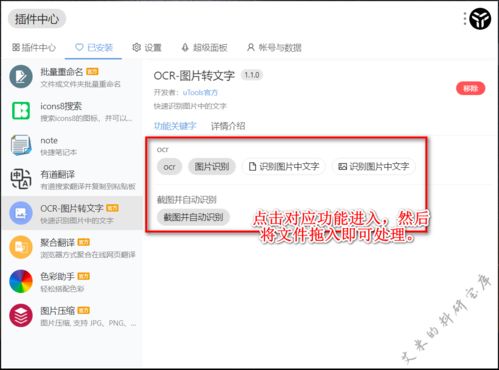Open the 超级面板 tab
Viewport: 499px width, 370px height.
coord(204,48)
